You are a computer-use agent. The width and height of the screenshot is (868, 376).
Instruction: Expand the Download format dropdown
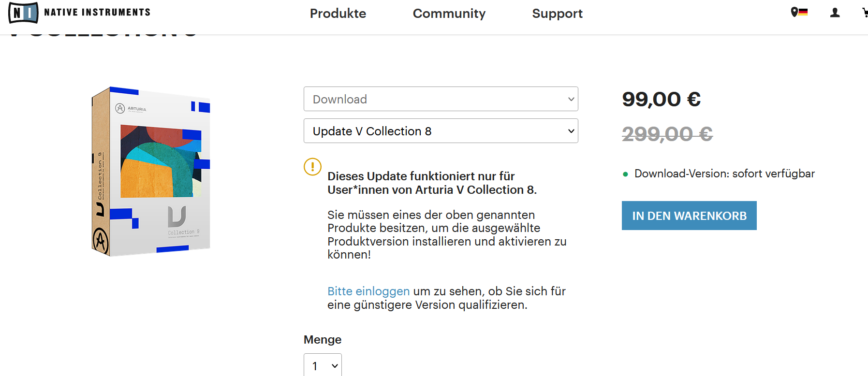(x=441, y=99)
